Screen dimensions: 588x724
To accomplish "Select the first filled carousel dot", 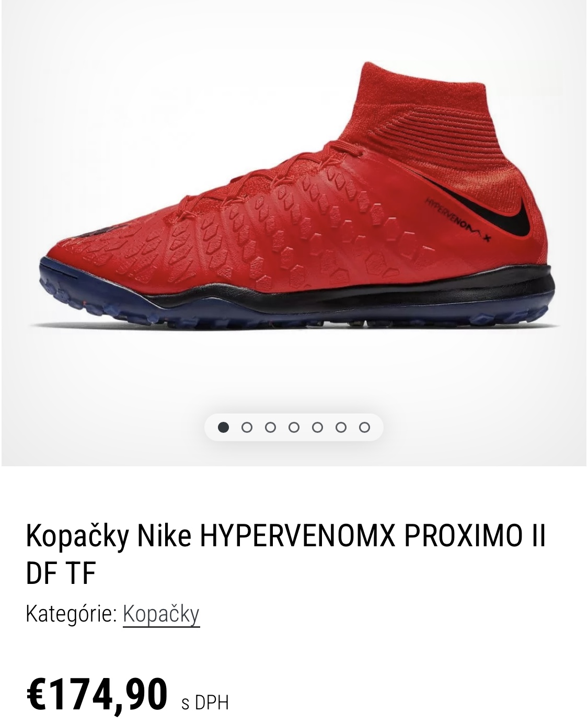I will tap(224, 428).
